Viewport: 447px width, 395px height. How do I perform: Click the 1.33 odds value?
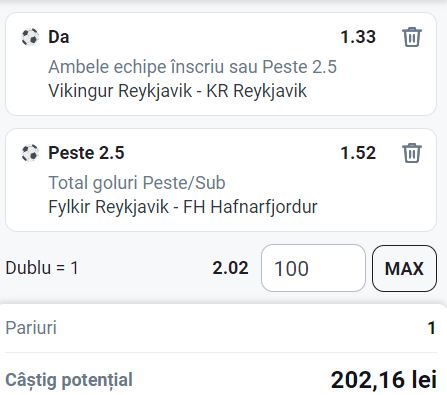coord(358,37)
